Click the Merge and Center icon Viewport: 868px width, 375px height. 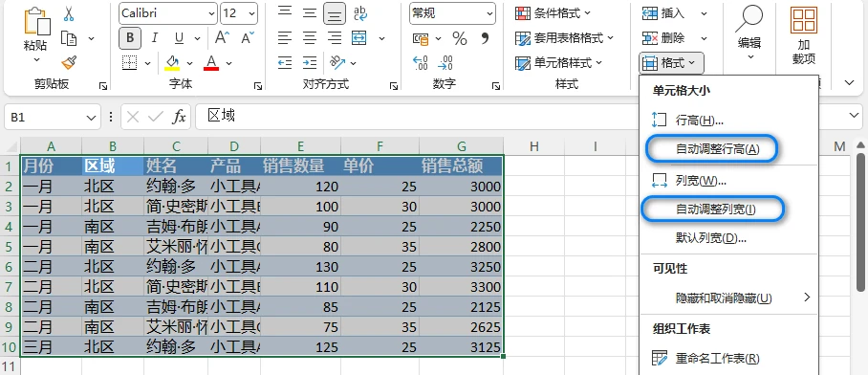[359, 37]
